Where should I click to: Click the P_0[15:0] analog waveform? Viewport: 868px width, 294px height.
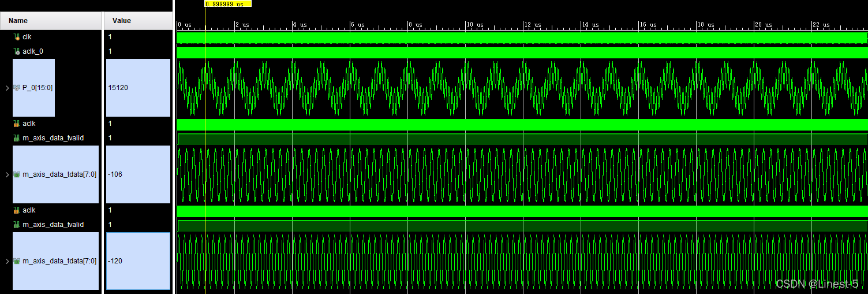pos(522,88)
